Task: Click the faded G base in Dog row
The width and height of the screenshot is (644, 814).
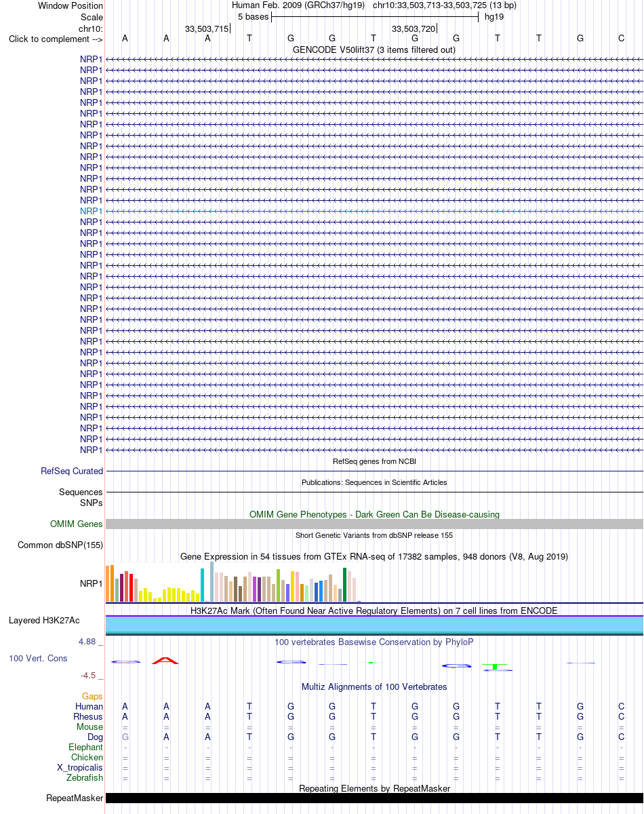Action: pyautogui.click(x=125, y=737)
